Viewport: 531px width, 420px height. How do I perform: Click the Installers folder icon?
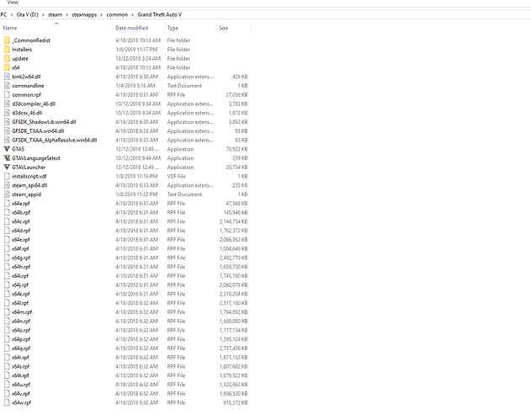[x=7, y=50]
